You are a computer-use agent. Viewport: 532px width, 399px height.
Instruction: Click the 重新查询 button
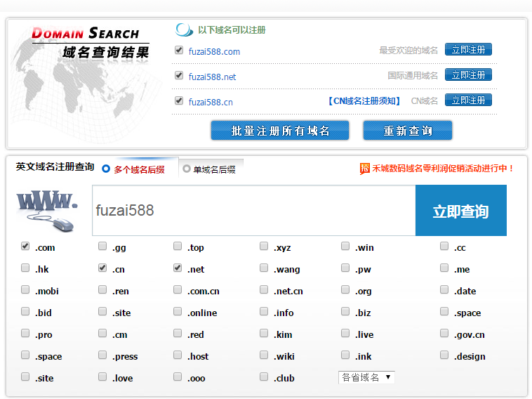click(x=407, y=131)
